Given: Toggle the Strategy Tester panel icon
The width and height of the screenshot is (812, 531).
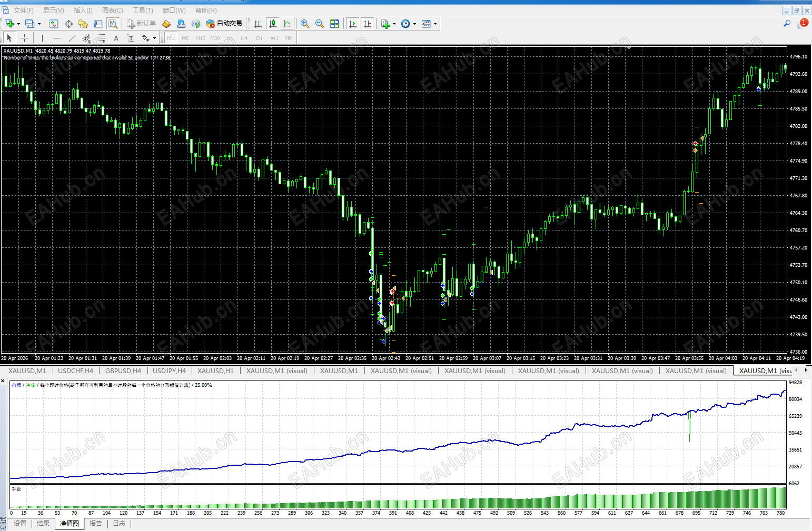Looking at the screenshot, I should tap(113, 24).
